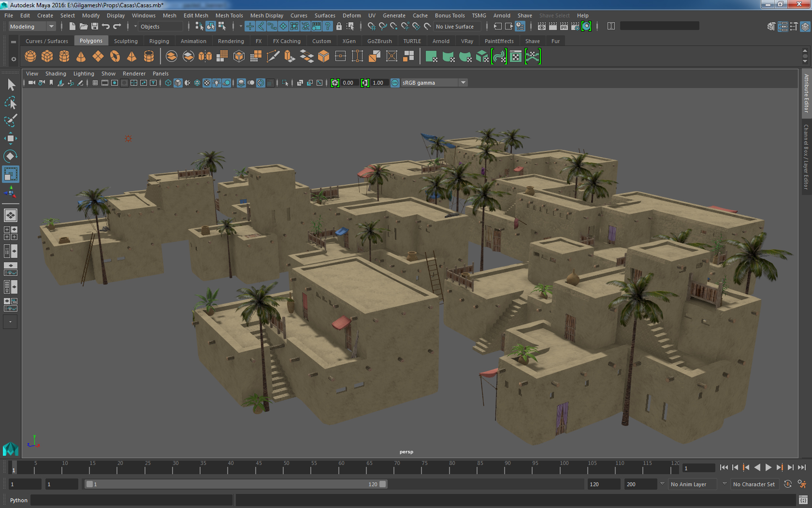
Task: Switch to the Rigging shelf tab
Action: pos(159,41)
